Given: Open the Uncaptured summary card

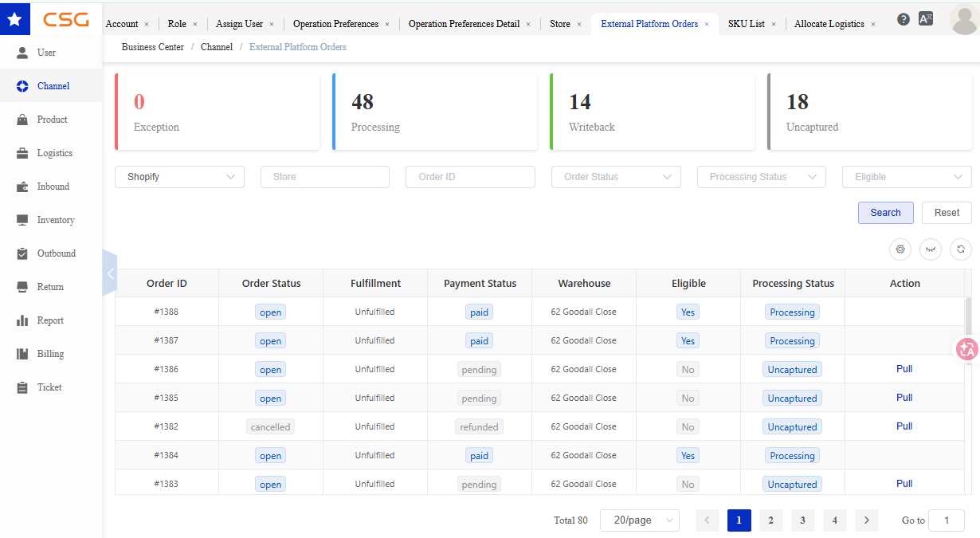Looking at the screenshot, I should coord(870,112).
